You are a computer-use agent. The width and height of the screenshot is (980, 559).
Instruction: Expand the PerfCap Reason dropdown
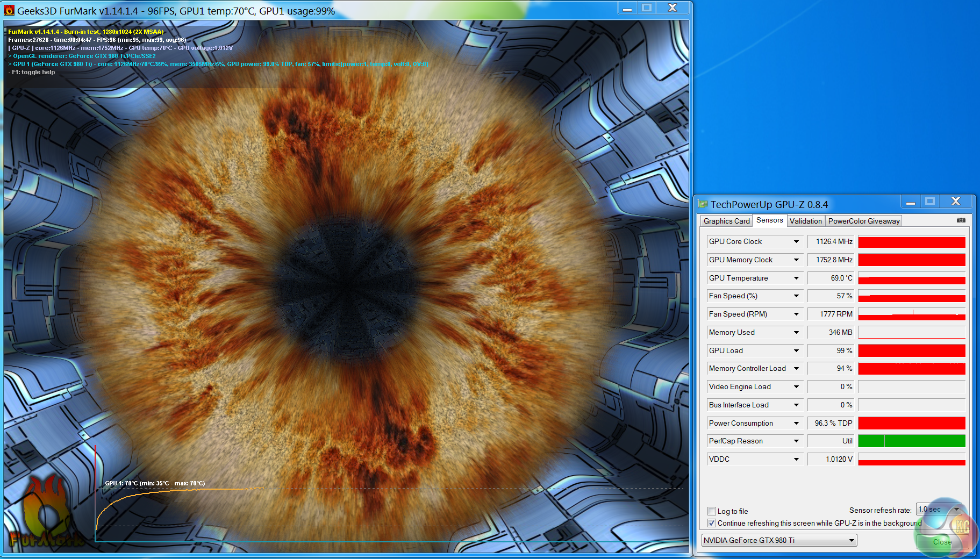(796, 441)
